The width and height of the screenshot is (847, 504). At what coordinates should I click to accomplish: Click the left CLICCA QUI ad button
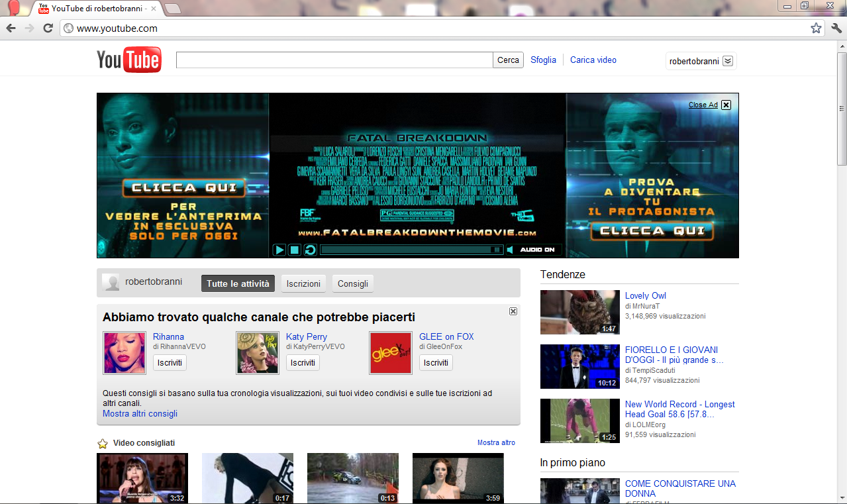(183, 188)
